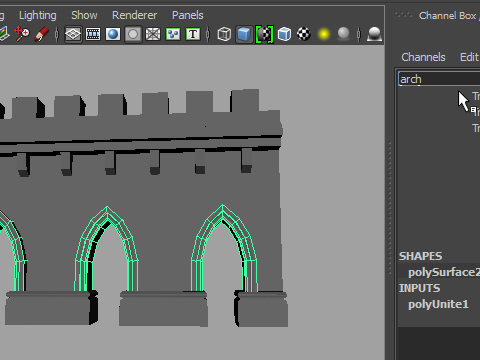This screenshot has height=360, width=480.
Task: Select the 2D Pan/Zoom magnifier icon
Action: [x=22, y=34]
